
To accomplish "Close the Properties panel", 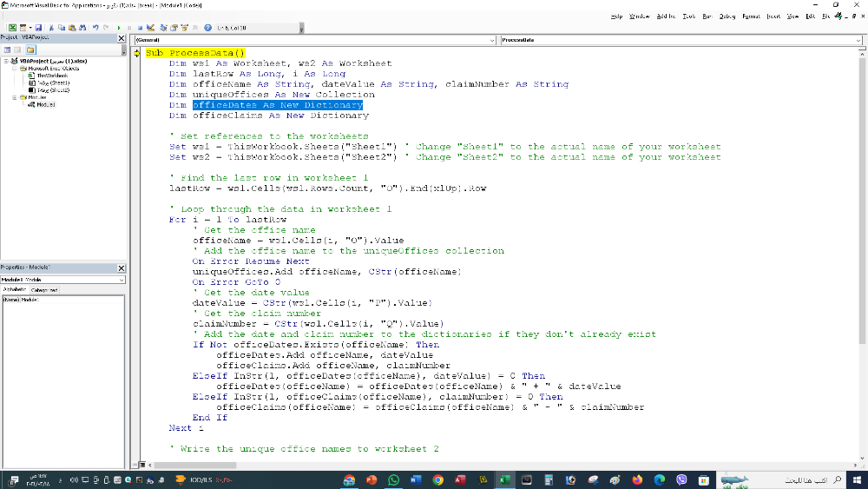I will click(x=122, y=268).
